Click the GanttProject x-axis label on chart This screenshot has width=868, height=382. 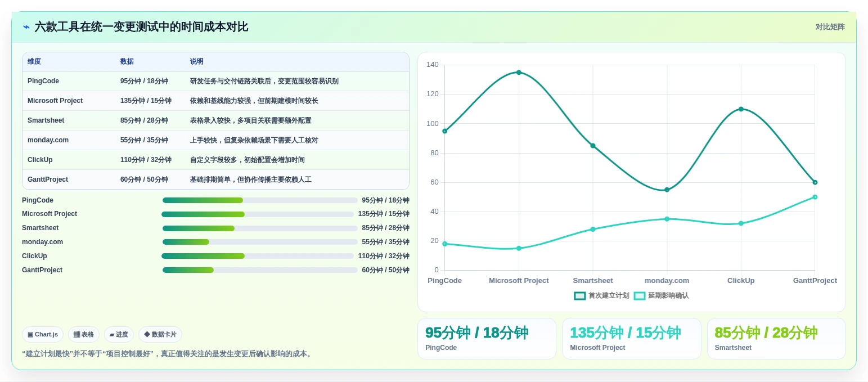point(815,281)
